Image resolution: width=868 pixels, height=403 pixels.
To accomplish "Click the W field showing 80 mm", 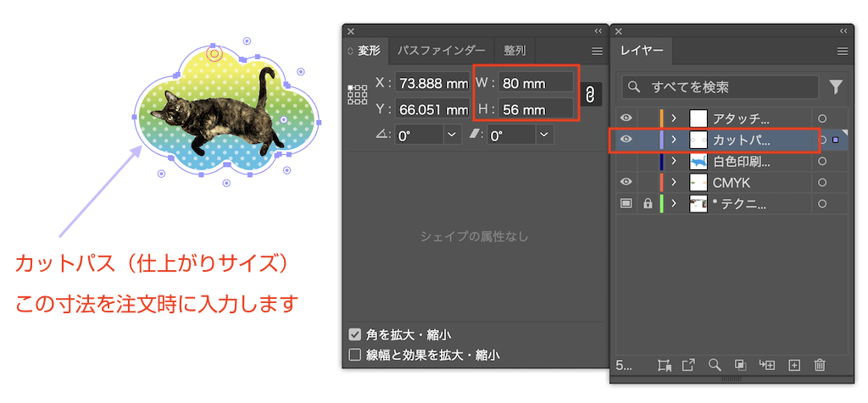I will (x=536, y=83).
